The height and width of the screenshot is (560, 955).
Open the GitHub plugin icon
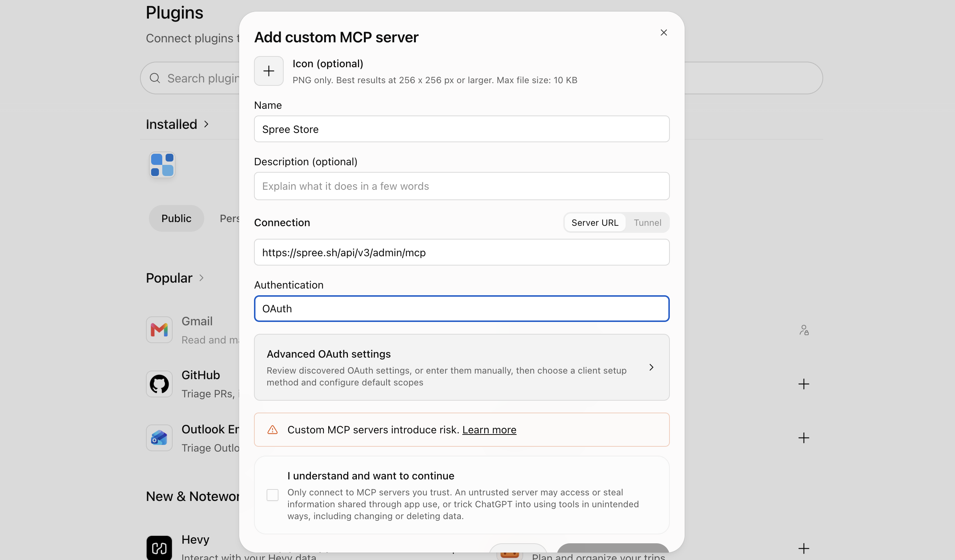pos(159,384)
